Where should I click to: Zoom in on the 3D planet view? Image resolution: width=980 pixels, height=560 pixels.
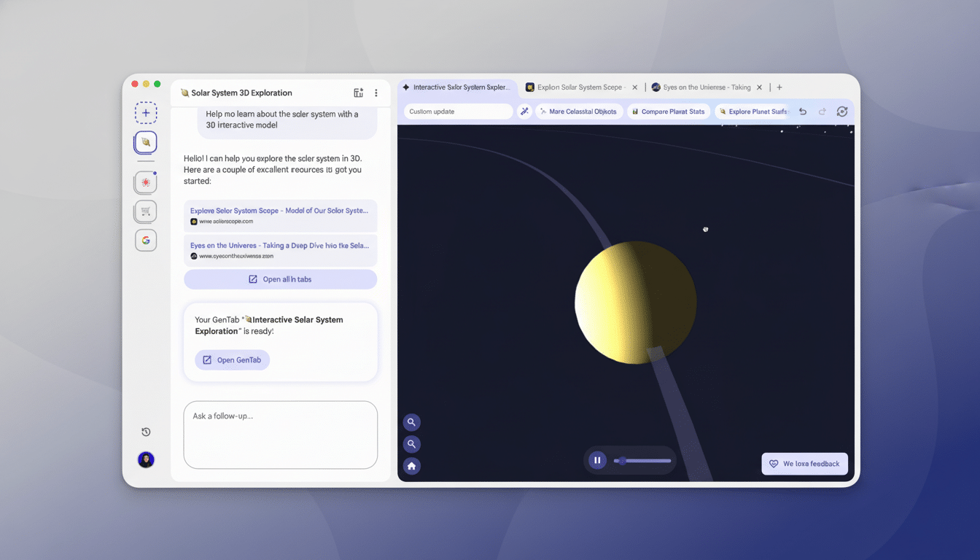(412, 421)
